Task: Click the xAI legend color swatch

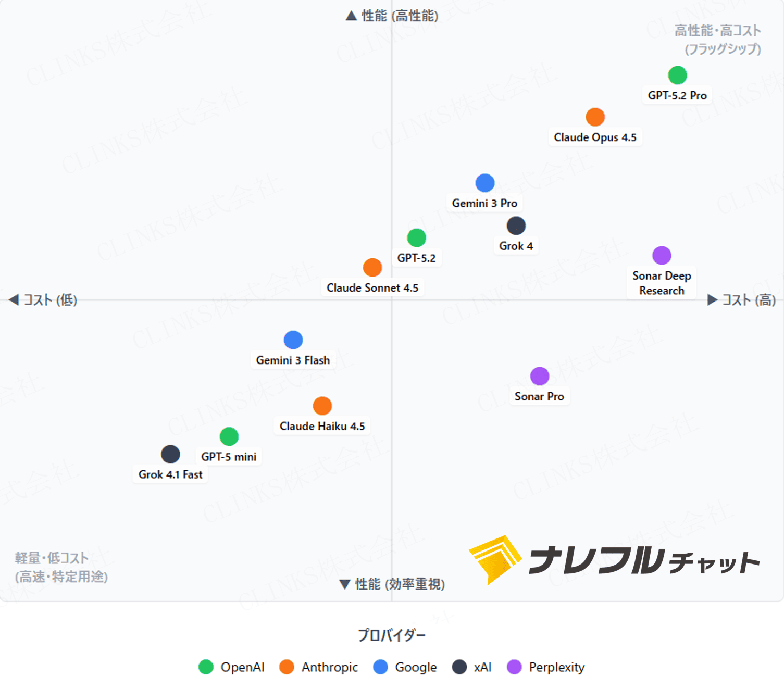Action: pyautogui.click(x=459, y=667)
